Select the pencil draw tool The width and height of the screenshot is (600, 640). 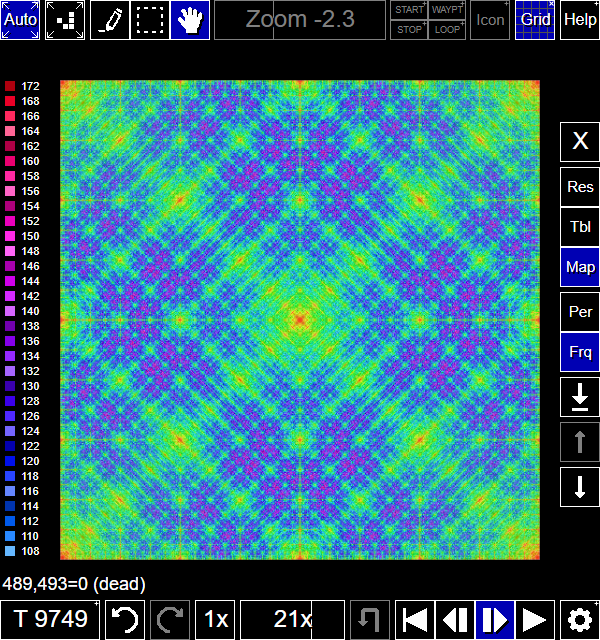[x=110, y=20]
